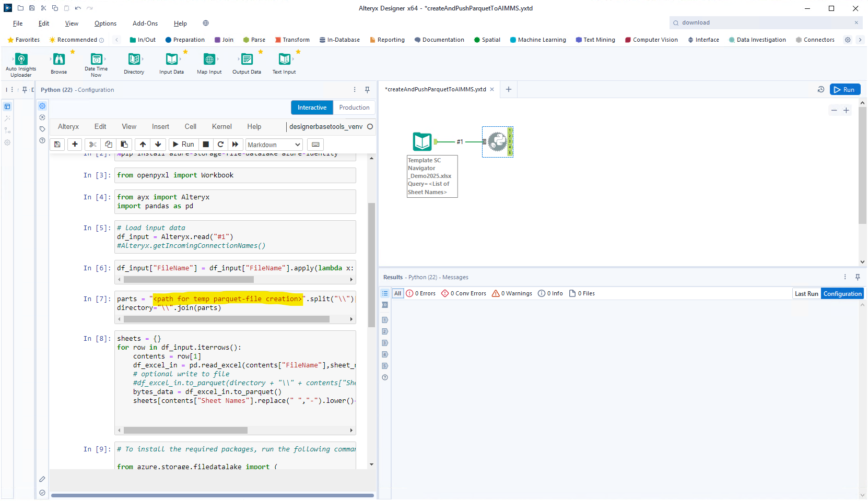This screenshot has width=868, height=501.
Task: Select the Map Input tool
Action: [x=209, y=64]
